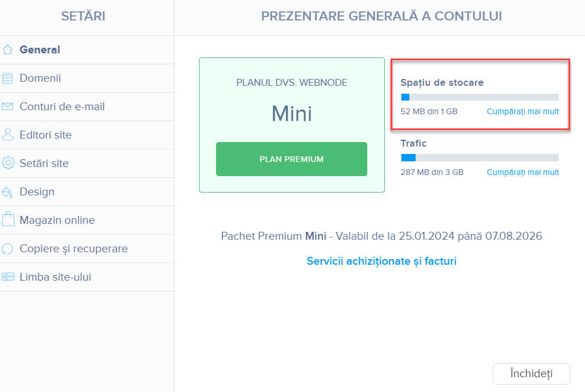
Task: Click Cumpărați mai mult under Spațiu de stocare
Action: [x=522, y=111]
